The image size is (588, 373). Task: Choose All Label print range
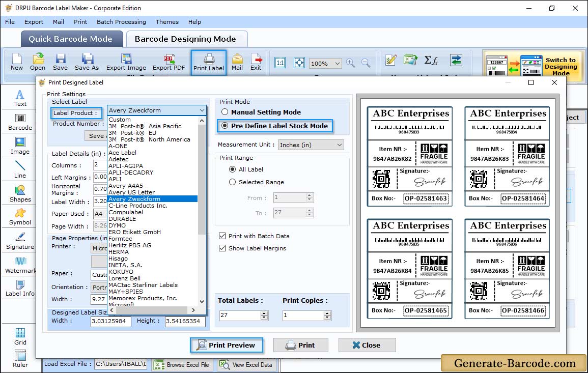click(232, 169)
